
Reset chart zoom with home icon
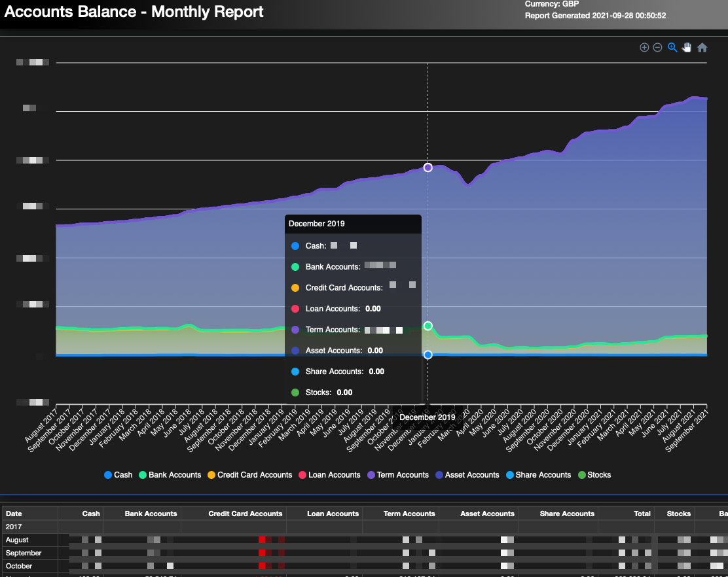pos(702,47)
